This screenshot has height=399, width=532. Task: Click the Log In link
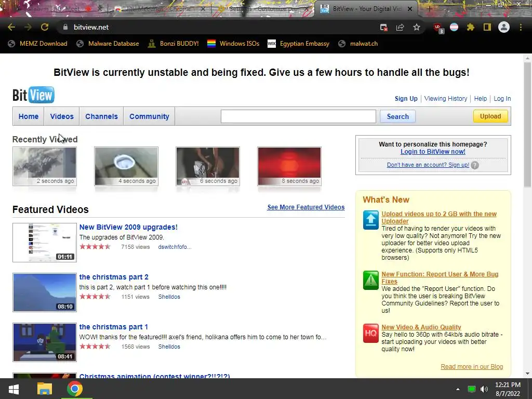502,98
